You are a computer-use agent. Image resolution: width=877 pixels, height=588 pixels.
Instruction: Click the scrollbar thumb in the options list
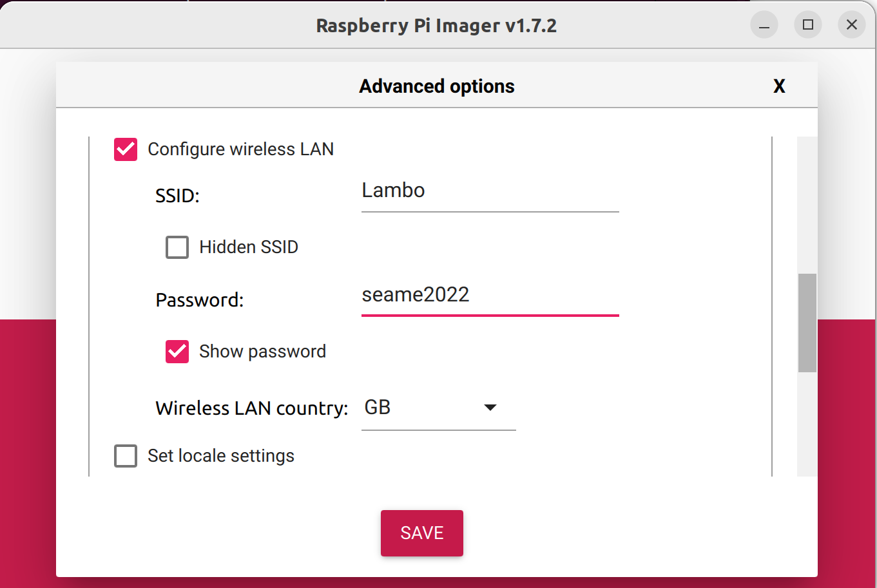[x=807, y=323]
